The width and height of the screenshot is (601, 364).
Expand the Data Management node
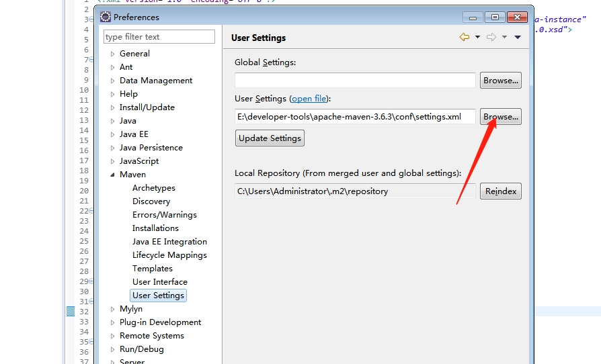tap(112, 81)
